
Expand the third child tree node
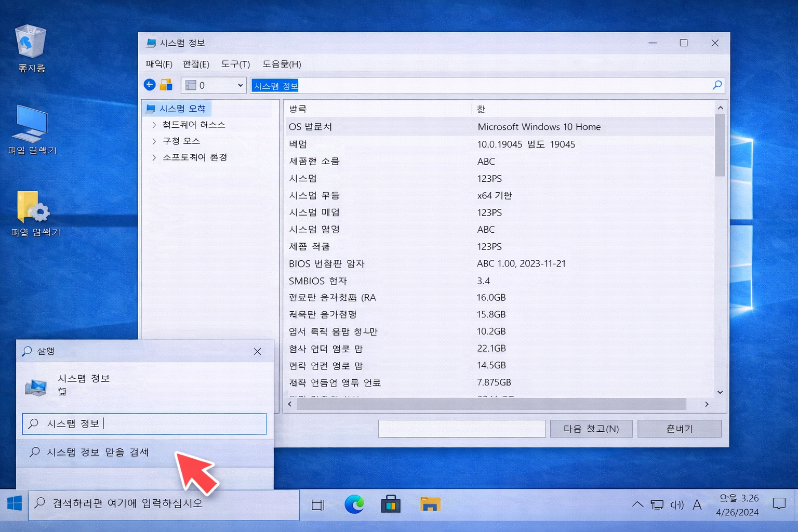point(154,157)
